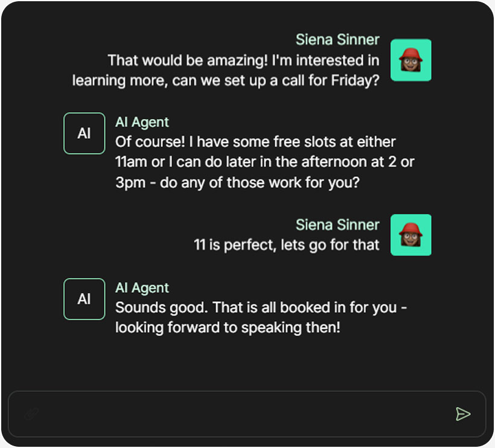Click Siena's avatar beside the '11 is perfect' message
495x448 pixels.
pos(410,235)
